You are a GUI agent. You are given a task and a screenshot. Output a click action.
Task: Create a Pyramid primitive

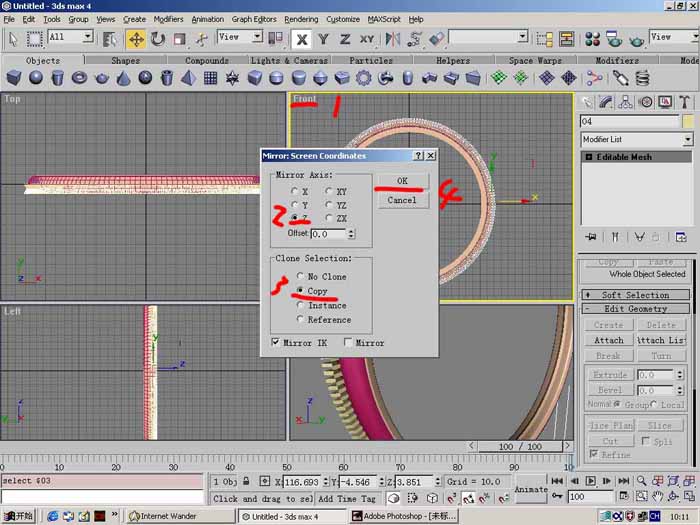189,78
